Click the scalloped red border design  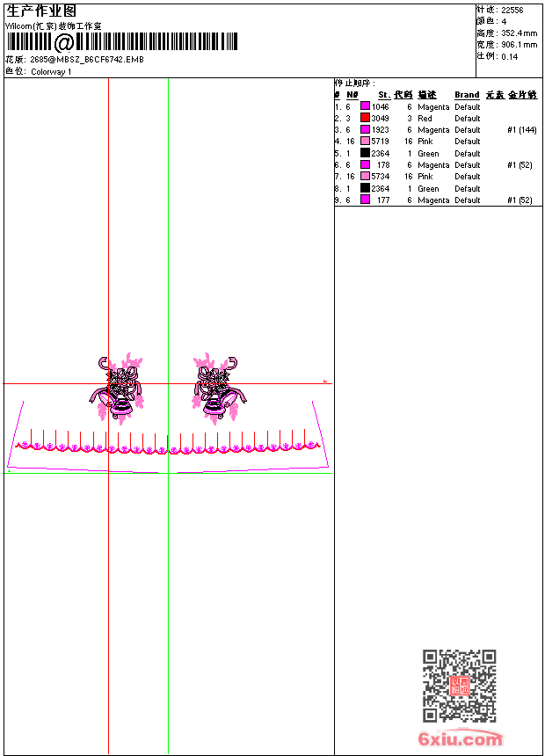coord(167,441)
